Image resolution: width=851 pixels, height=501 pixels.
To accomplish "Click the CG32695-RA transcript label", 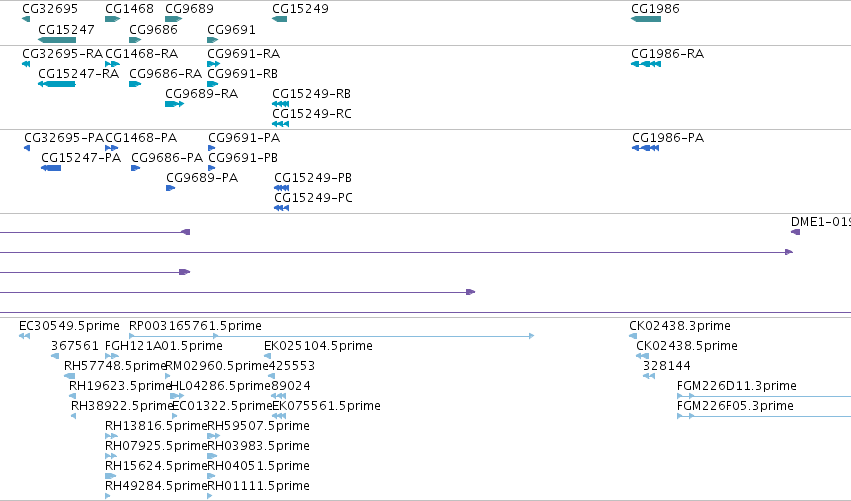I will [62, 54].
